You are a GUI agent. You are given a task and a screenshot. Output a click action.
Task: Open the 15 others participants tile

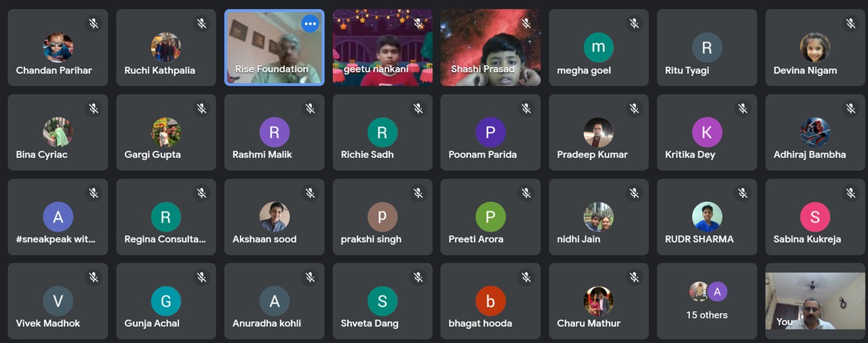click(707, 301)
